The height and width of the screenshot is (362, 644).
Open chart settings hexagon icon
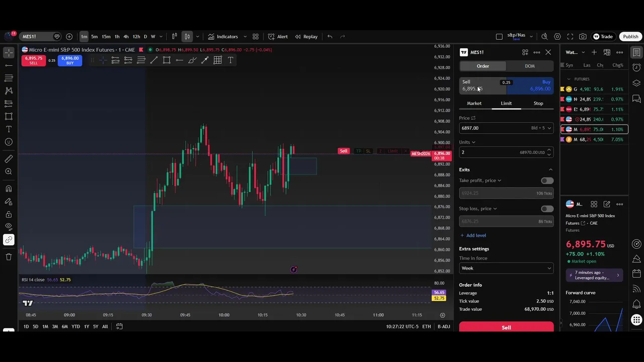(x=557, y=37)
